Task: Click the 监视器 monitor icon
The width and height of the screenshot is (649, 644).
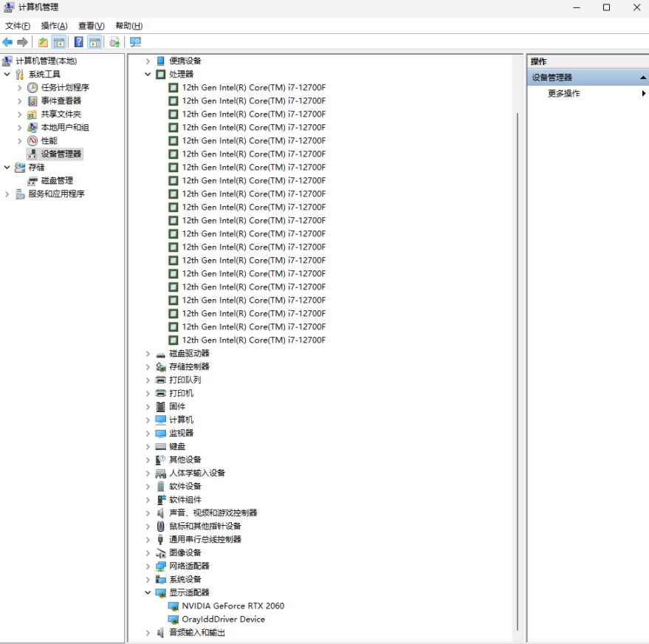Action: tap(161, 433)
